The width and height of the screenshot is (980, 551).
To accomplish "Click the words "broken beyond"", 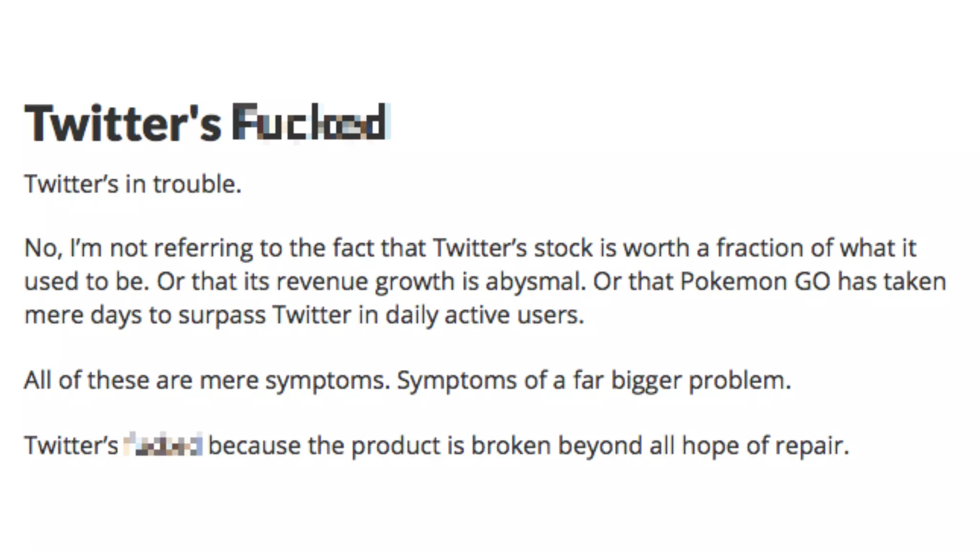I will pyautogui.click(x=556, y=446).
